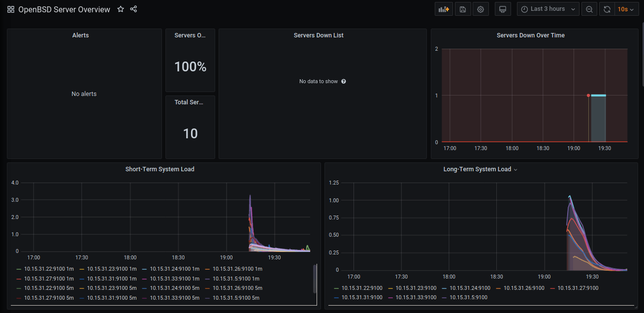The height and width of the screenshot is (313, 644).
Task: Save the dashboard
Action: [x=462, y=9]
